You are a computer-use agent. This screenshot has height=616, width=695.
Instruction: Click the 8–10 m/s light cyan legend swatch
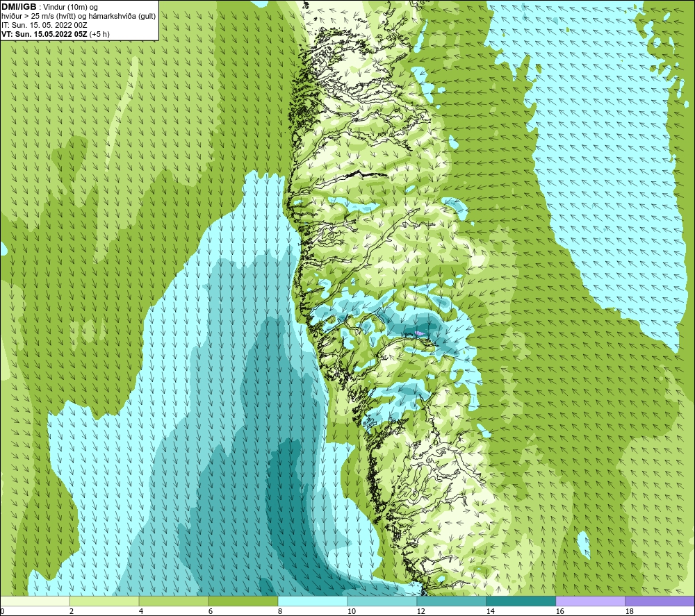point(313,601)
